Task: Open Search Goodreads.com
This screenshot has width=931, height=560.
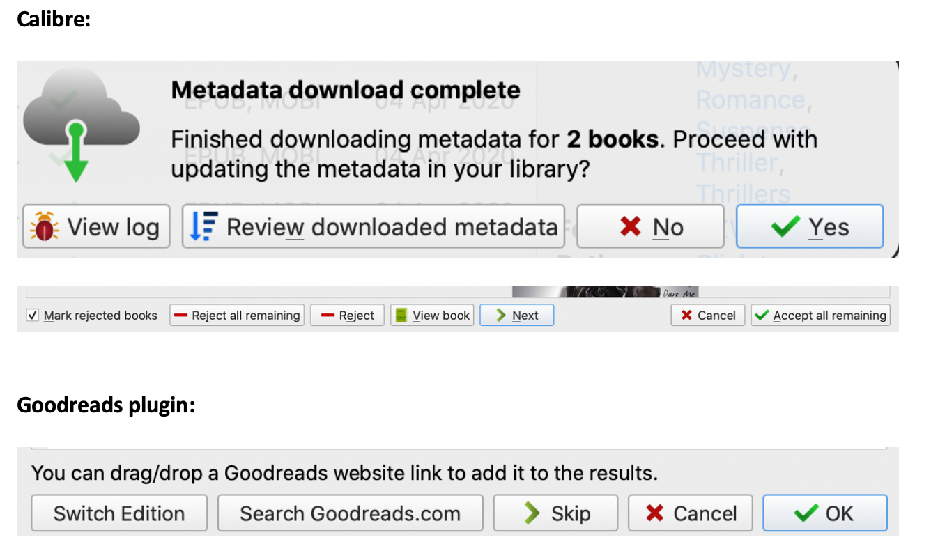Action: click(350, 513)
